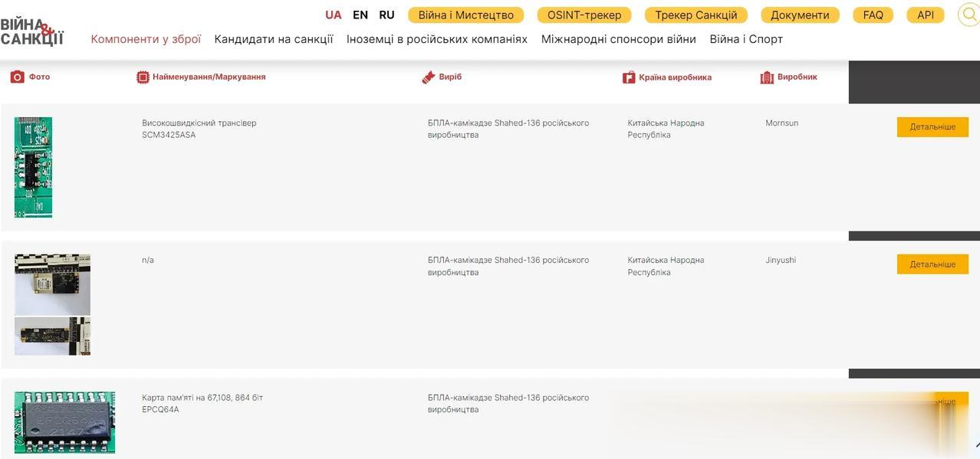Open the EPCQ64A chip photo

64,422
